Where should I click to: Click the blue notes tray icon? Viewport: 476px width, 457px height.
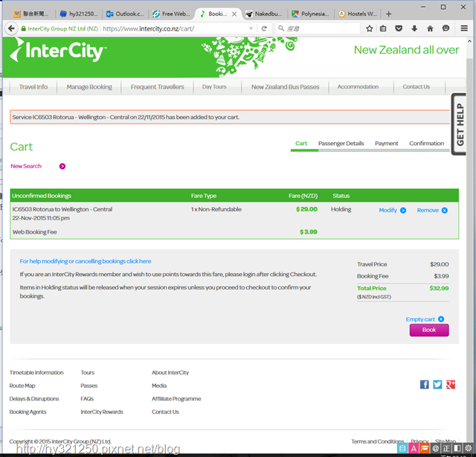coord(402,449)
